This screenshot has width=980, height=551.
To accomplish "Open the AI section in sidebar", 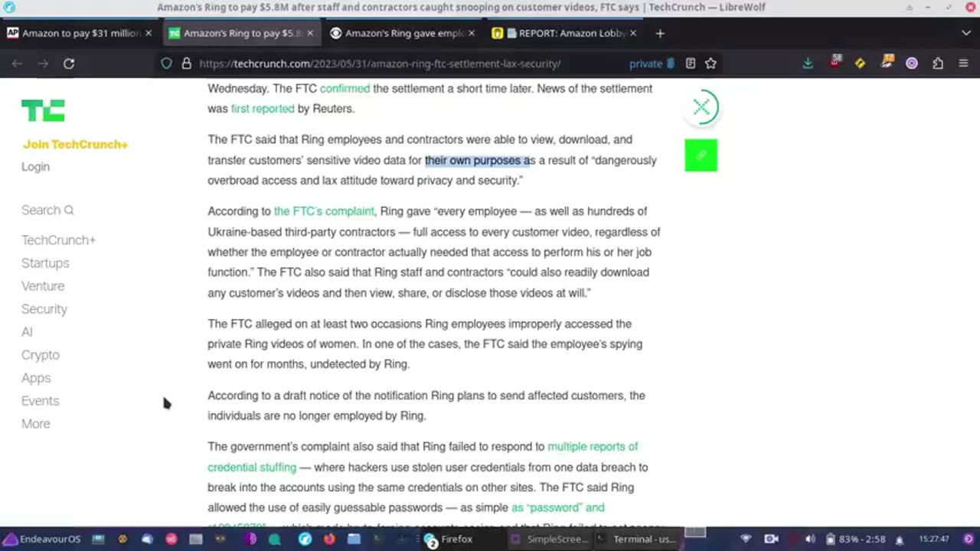I will coord(27,331).
